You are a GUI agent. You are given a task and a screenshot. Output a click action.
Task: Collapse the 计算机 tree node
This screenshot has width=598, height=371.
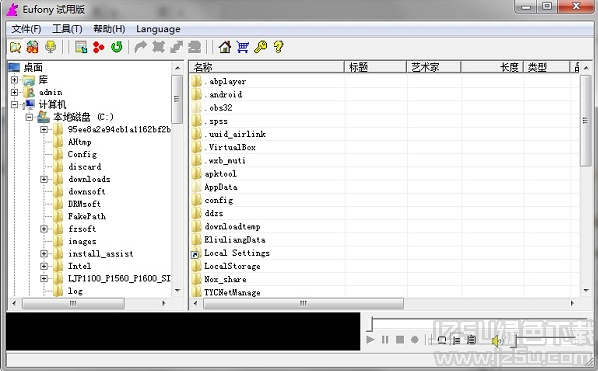point(14,104)
